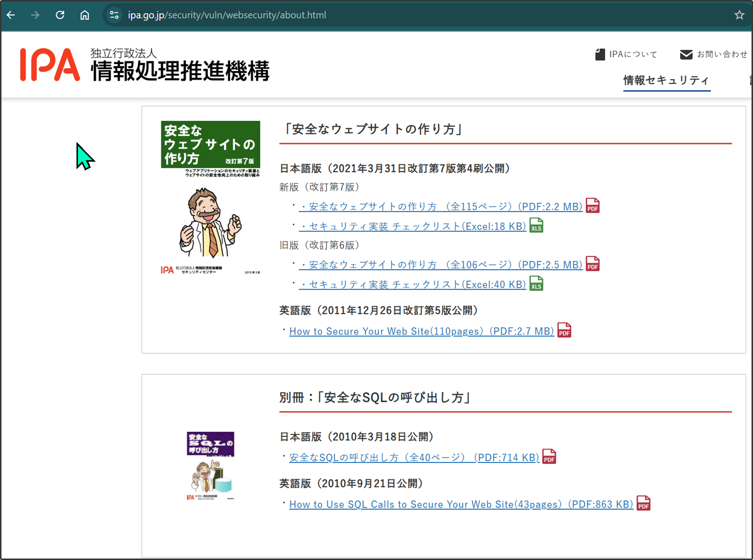Open the IPAについて header menu link

(x=632, y=54)
